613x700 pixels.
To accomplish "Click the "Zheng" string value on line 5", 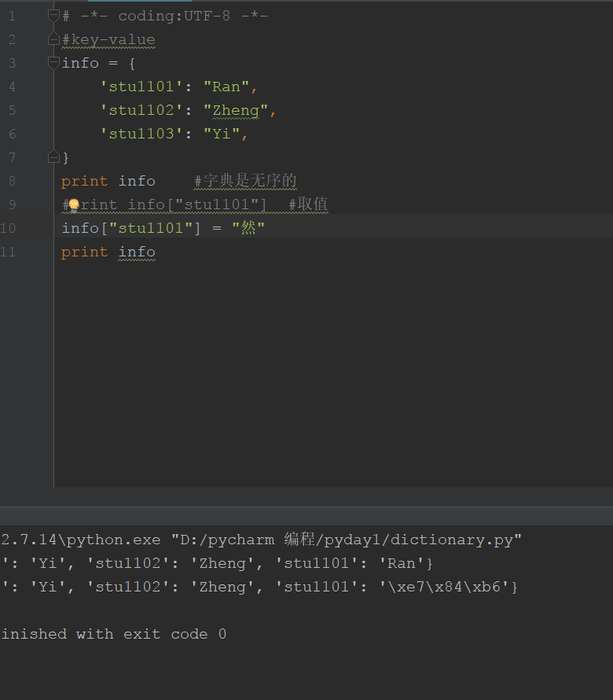I will pyautogui.click(x=236, y=110).
